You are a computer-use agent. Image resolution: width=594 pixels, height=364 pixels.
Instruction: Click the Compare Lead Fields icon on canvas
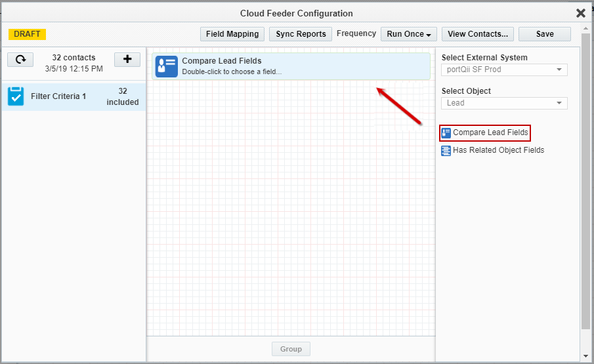pyautogui.click(x=167, y=66)
